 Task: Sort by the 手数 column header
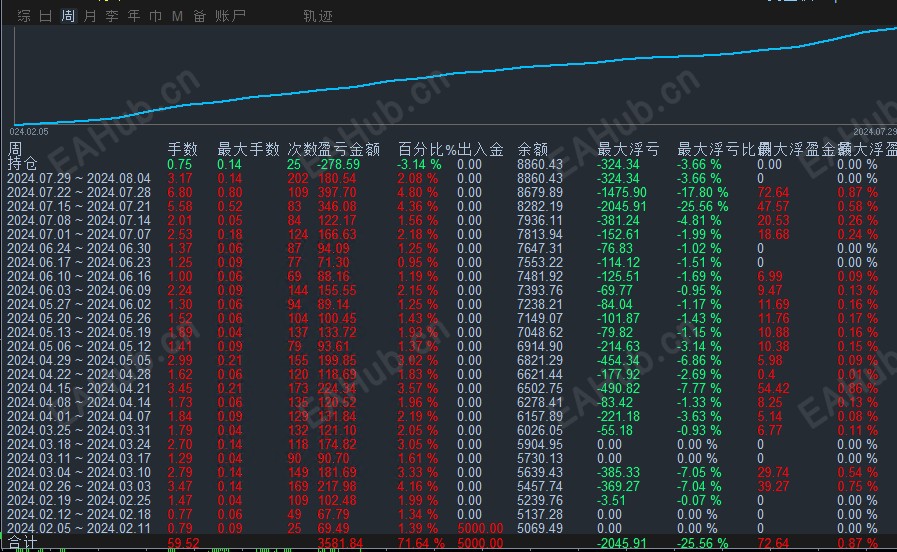[182, 150]
